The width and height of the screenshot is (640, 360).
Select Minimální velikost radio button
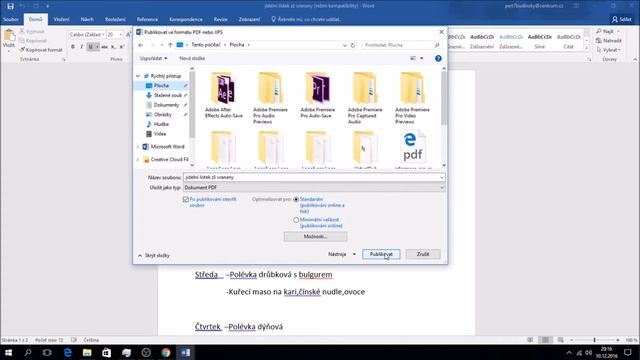pos(296,220)
